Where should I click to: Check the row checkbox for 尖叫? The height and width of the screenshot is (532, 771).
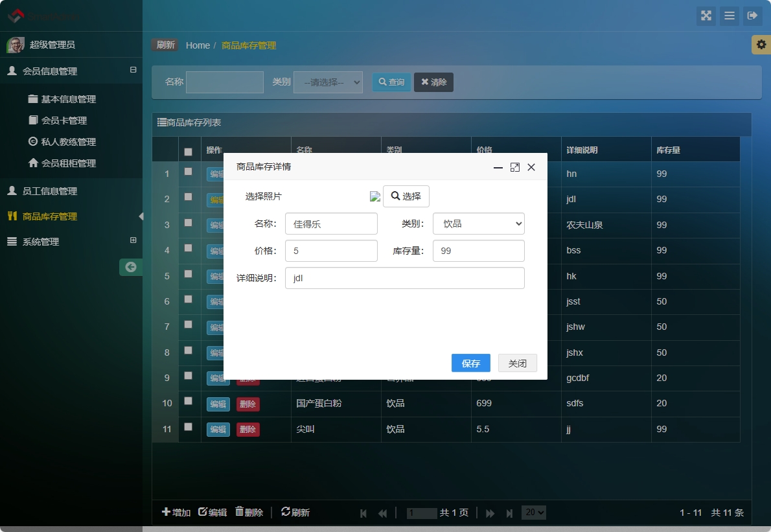point(189,429)
